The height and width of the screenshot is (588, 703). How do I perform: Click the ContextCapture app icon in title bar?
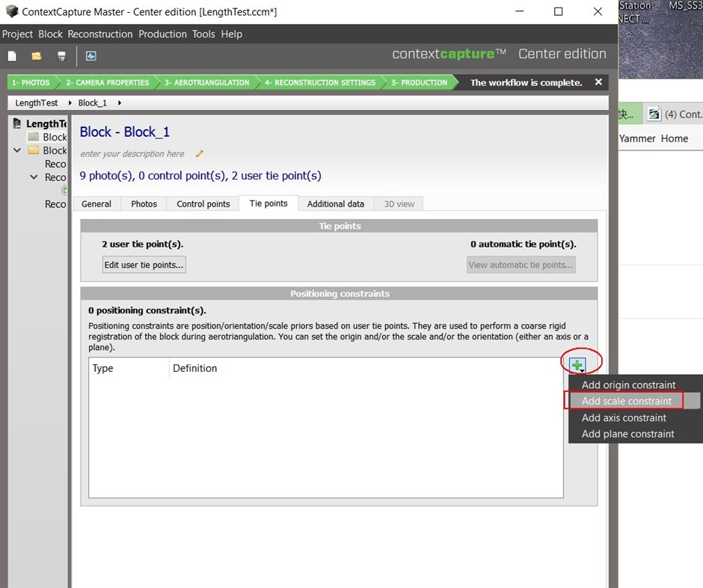point(12,12)
